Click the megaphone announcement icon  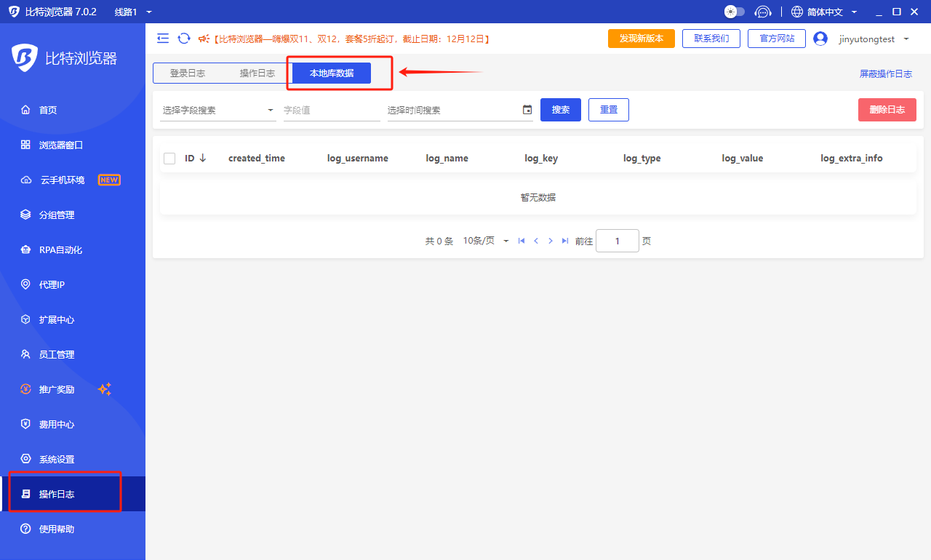[x=204, y=39]
